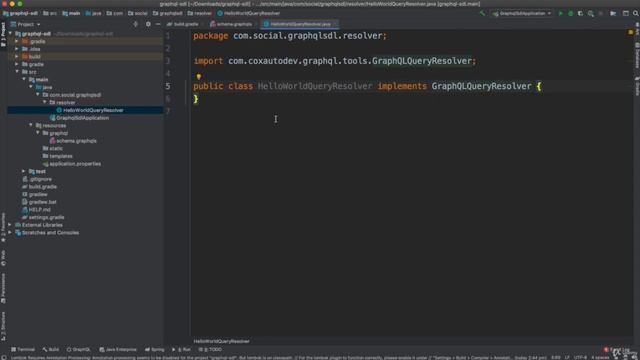Collapse the graphql-sdl root folder
The image size is (640, 360).
coord(10,33)
